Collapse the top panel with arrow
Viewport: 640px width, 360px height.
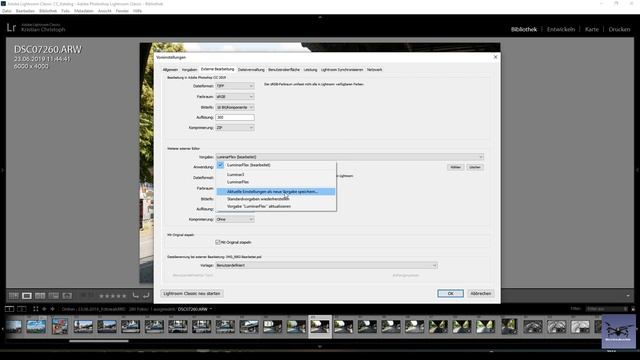pos(320,17)
